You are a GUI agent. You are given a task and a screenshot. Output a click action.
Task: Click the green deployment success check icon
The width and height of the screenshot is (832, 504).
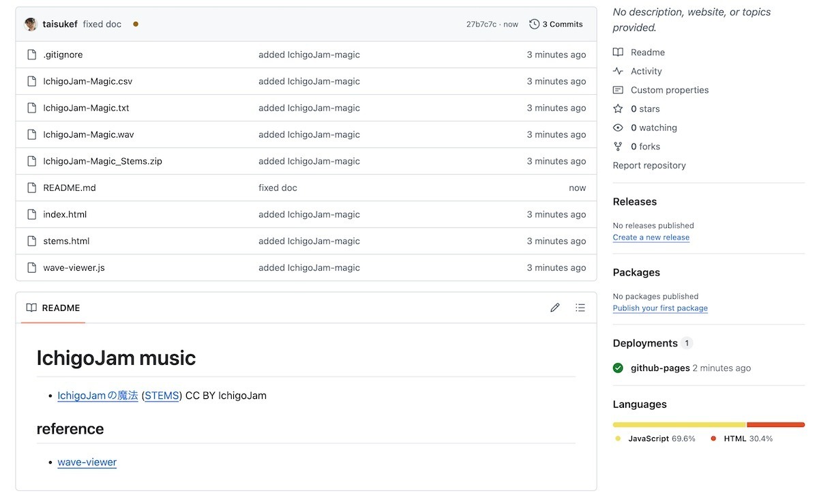pos(618,368)
